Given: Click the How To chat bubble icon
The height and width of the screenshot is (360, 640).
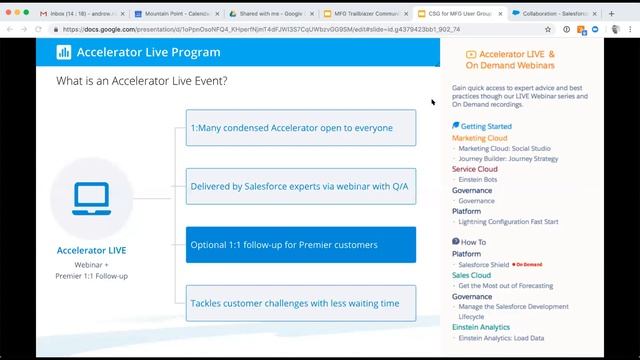Looking at the screenshot, I should click(456, 241).
